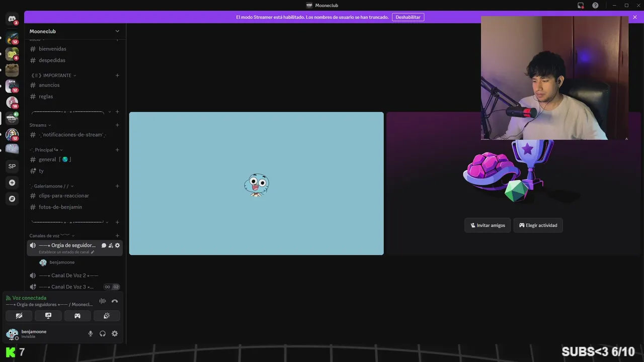Open the pink-hair avatar server icon
Image resolution: width=644 pixels, height=362 pixels.
point(12,102)
